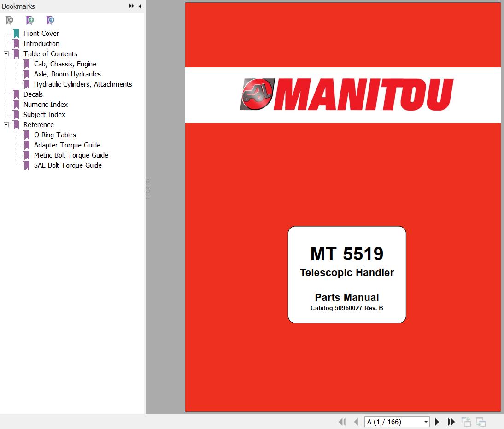Click the Subject Index bookmark ribbon icon

(16, 115)
